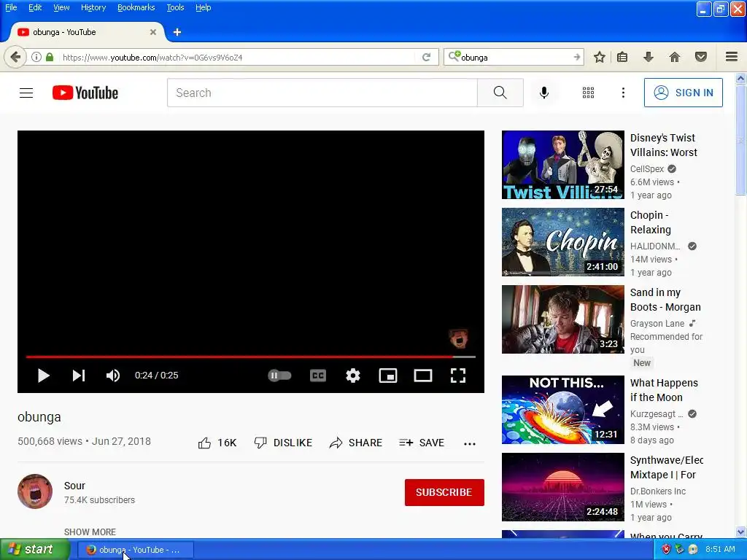Expand description with SHOW MORE
747x560 pixels.
pyautogui.click(x=90, y=532)
